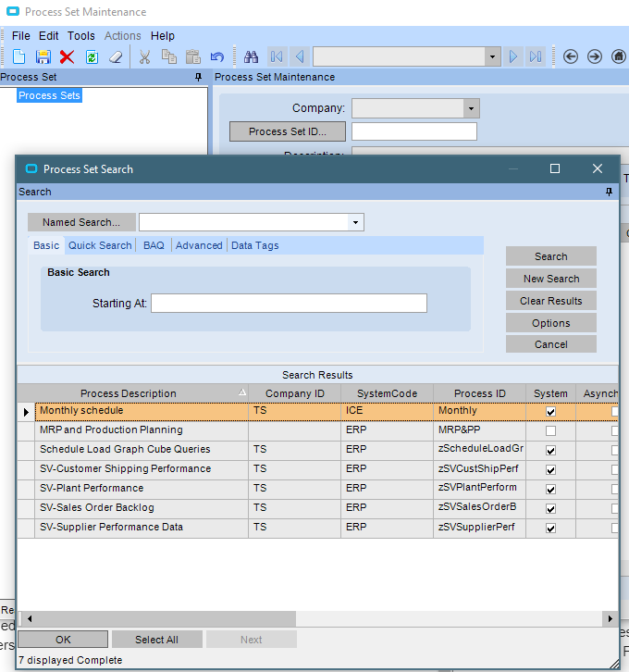Toggle System checkbox for SV-Plant Performance
The height and width of the screenshot is (672, 629).
click(550, 490)
